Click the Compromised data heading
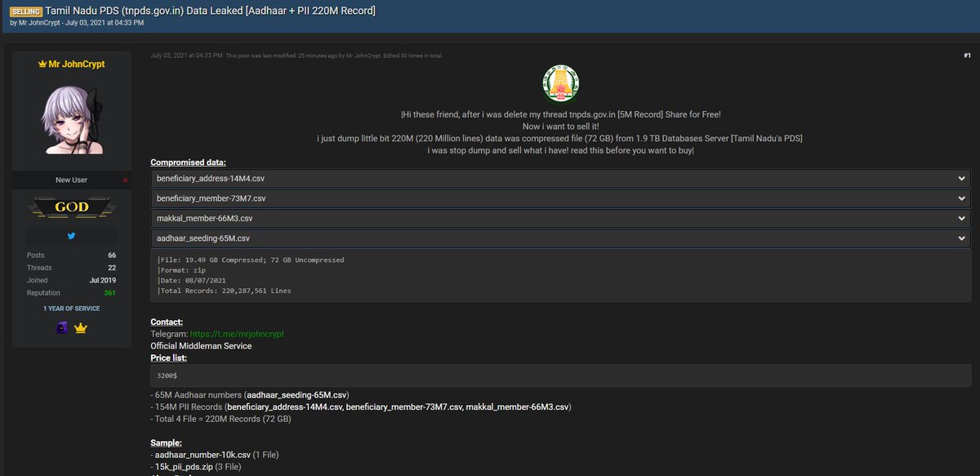Image resolution: width=980 pixels, height=476 pixels. click(189, 162)
